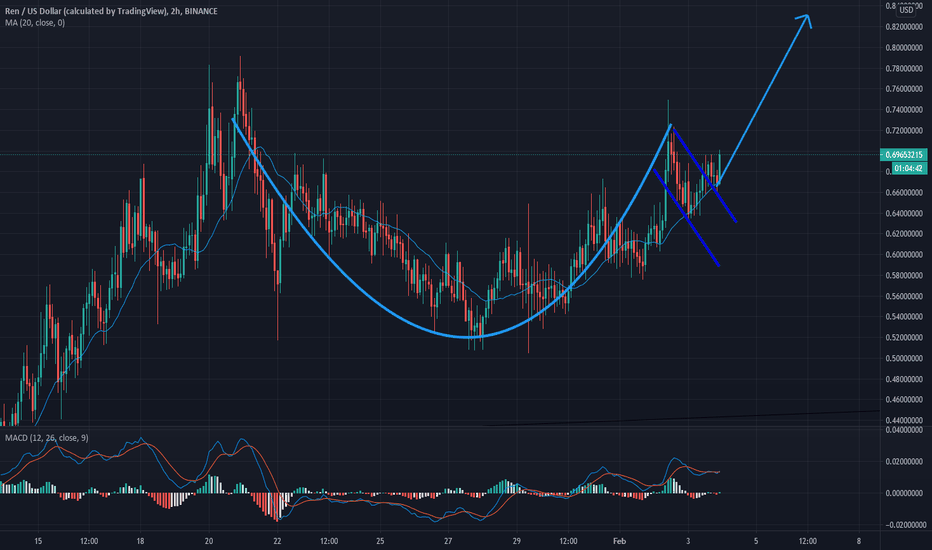Click the 0.00000000 MACD axis label

(x=906, y=493)
